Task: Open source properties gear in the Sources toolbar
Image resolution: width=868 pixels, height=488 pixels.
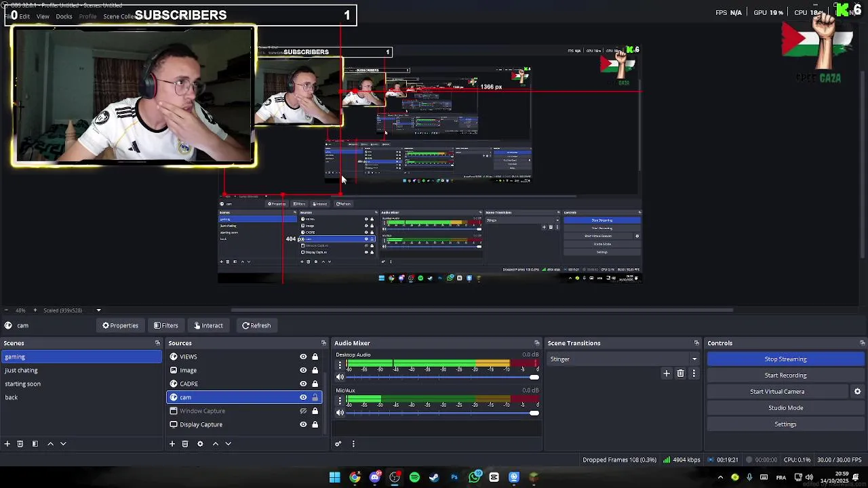Action: pyautogui.click(x=200, y=444)
